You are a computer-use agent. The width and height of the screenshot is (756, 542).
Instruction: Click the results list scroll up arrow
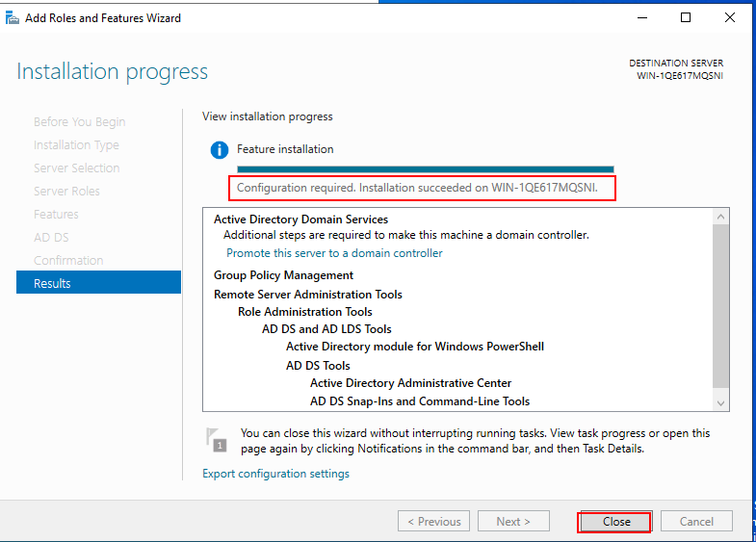pyautogui.click(x=720, y=217)
